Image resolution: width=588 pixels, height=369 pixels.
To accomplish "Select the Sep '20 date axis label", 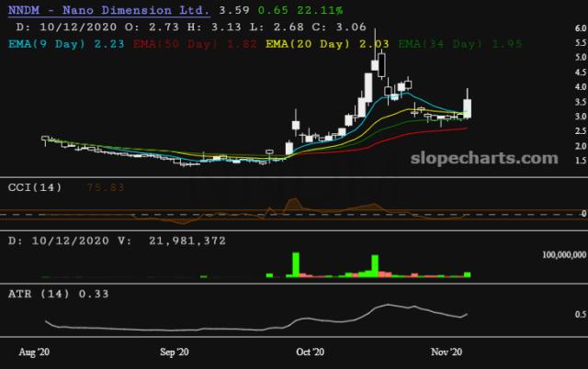I will 173,352.
